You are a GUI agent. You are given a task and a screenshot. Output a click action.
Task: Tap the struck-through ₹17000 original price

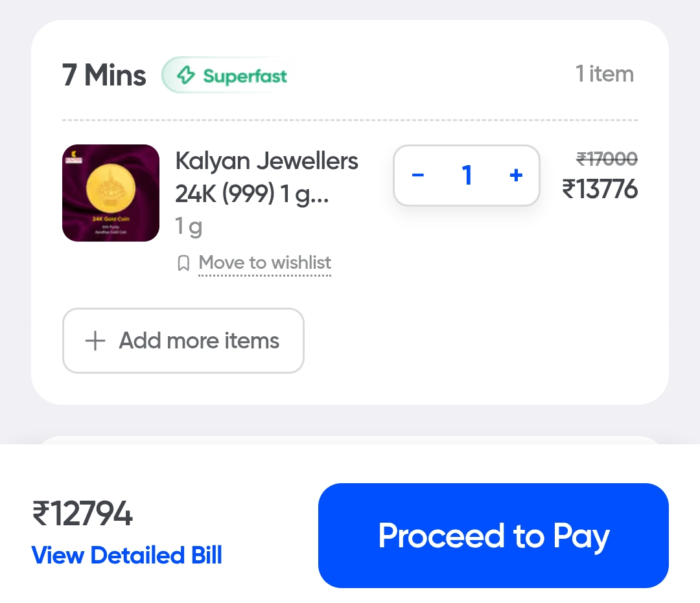click(607, 159)
